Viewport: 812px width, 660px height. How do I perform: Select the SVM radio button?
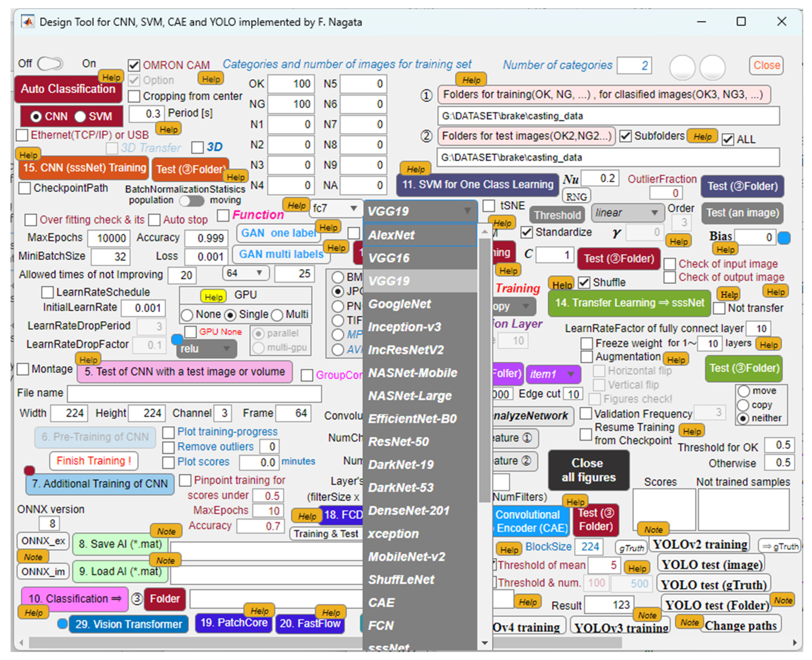[80, 116]
